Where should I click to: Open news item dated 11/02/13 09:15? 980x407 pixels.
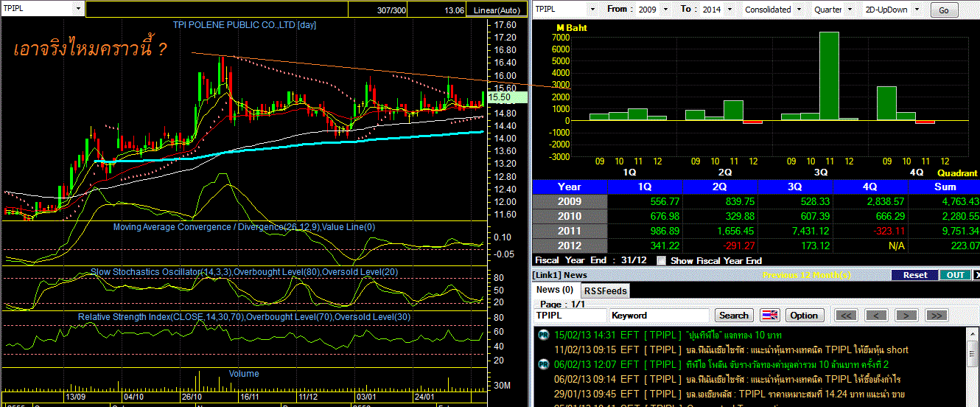749,349
